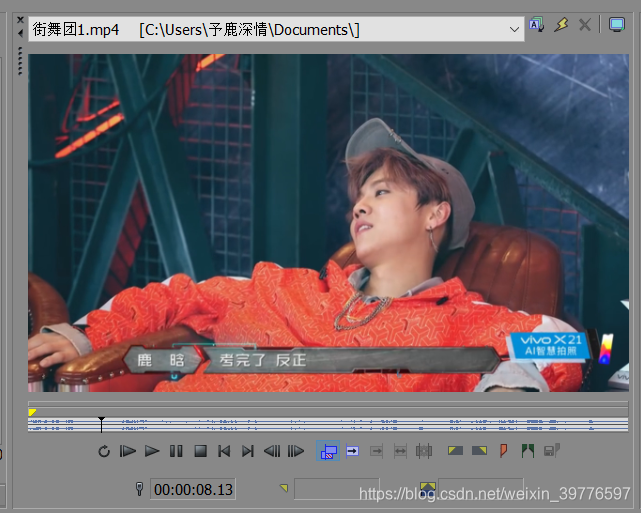Jump to start of media
Viewport: 641px width, 513px height.
point(224,451)
